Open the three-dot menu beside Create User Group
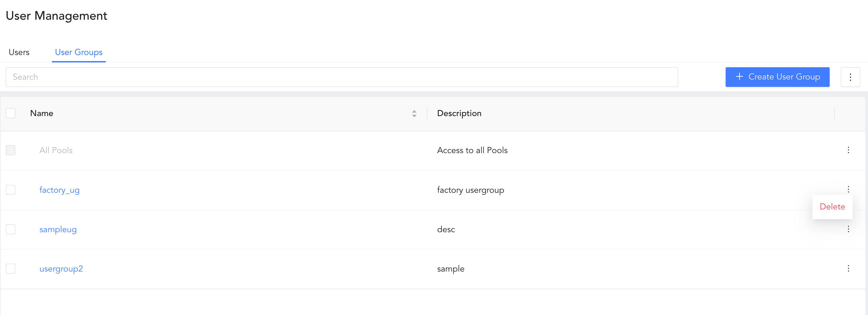 point(850,77)
